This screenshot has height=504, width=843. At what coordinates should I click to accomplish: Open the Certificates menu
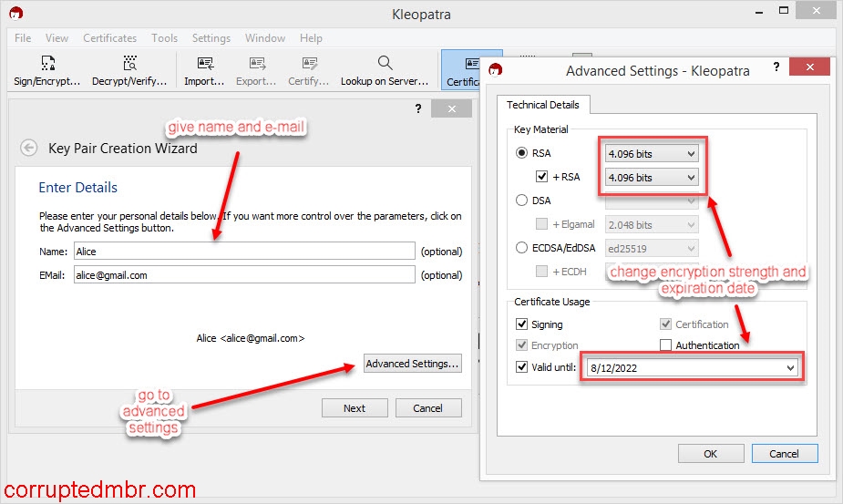pyautogui.click(x=109, y=38)
